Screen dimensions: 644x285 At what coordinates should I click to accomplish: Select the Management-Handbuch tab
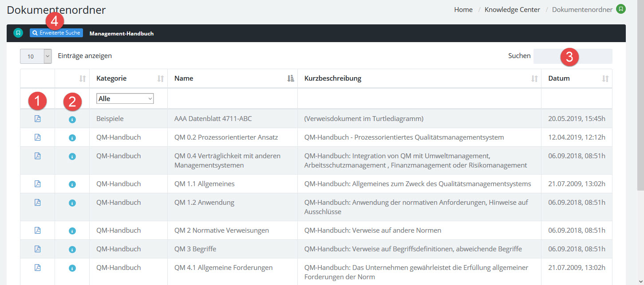(122, 33)
